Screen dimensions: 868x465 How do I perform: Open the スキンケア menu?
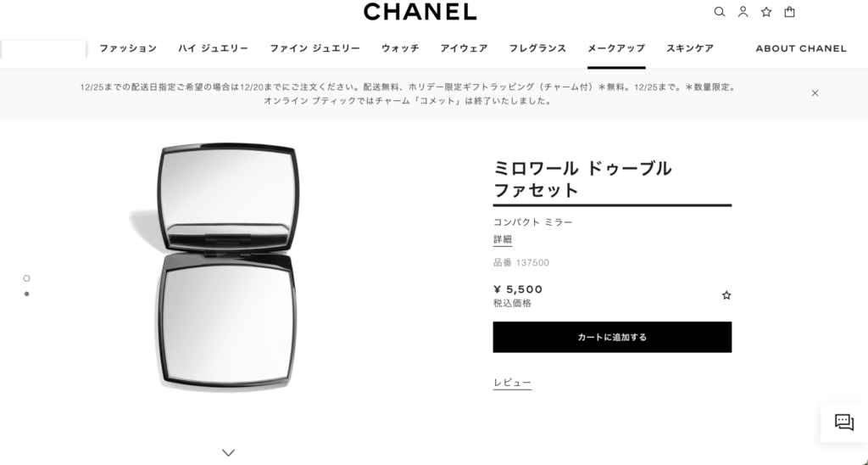[690, 48]
